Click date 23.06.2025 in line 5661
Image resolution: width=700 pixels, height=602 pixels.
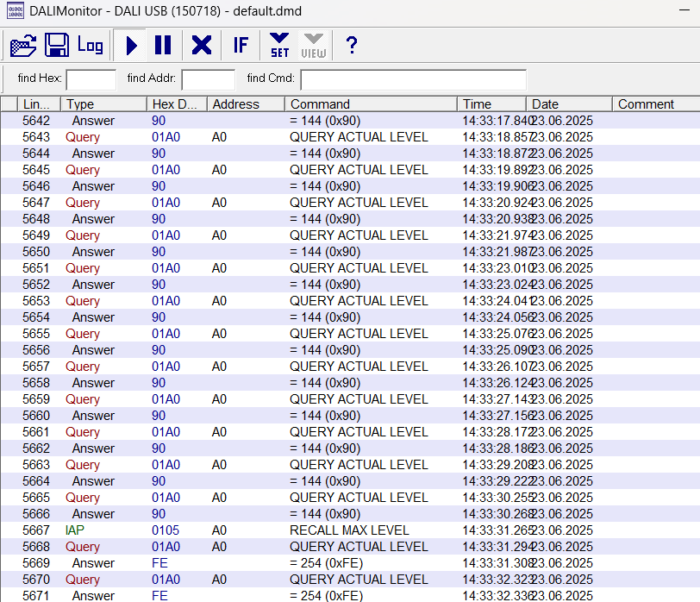pyautogui.click(x=562, y=432)
